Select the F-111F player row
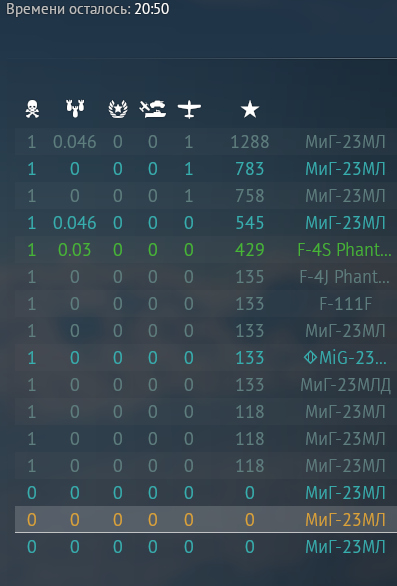397x586 pixels. [206, 303]
